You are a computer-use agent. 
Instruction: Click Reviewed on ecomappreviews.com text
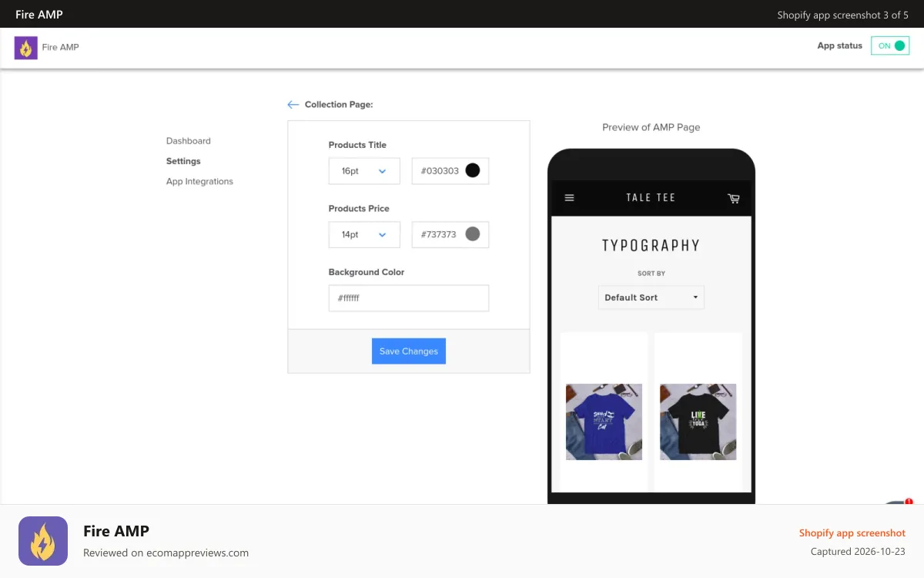click(166, 553)
